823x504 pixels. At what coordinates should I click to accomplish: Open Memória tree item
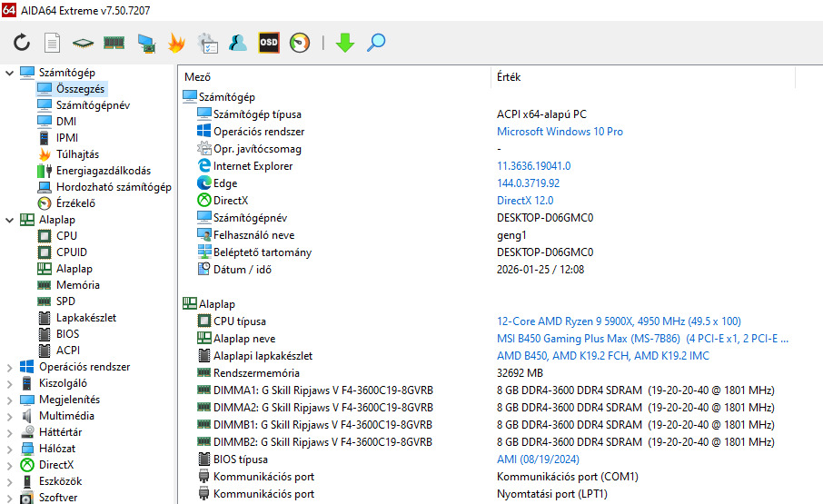[x=78, y=285]
